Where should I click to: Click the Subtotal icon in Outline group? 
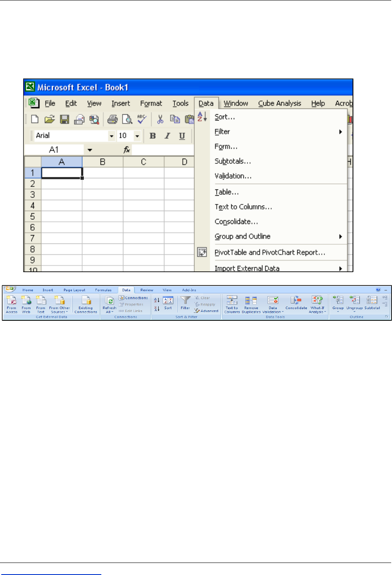(x=372, y=303)
